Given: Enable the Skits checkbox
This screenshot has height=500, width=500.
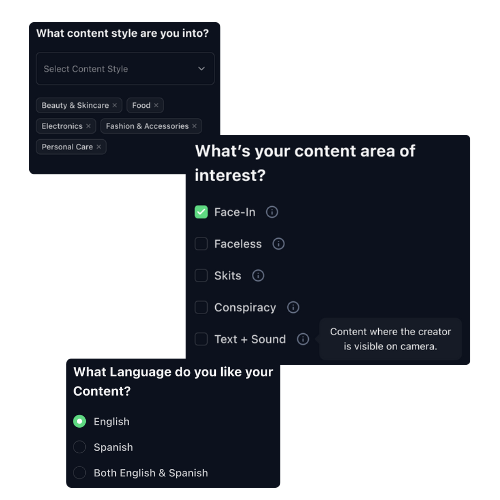Looking at the screenshot, I should coord(201,276).
